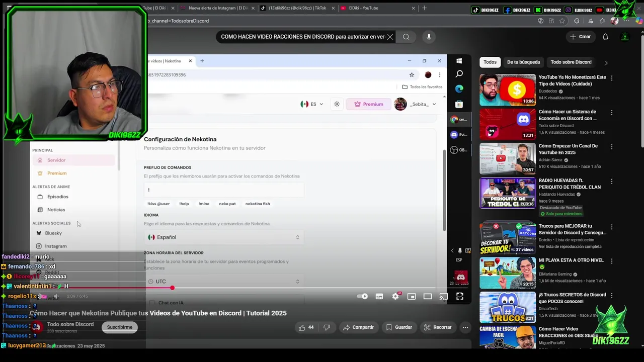Click Ver lista de reproducción completa
Screen dimensions: 644x362
pyautogui.click(x=570, y=247)
